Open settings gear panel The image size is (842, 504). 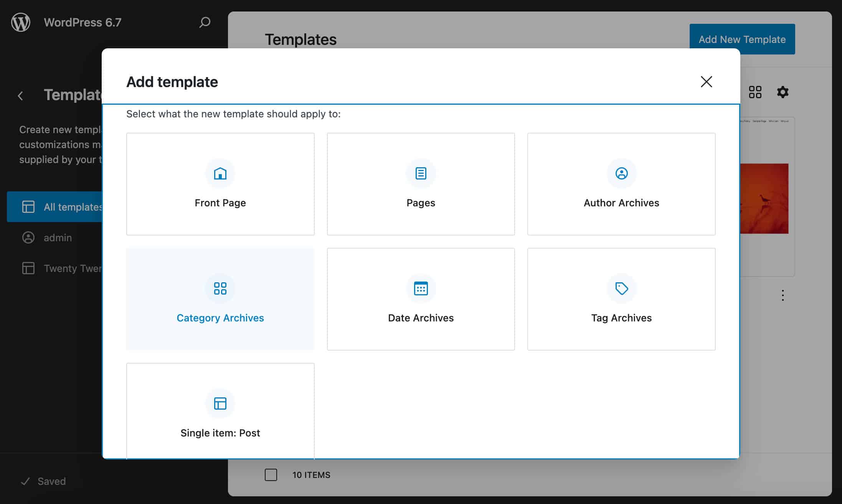(x=783, y=92)
